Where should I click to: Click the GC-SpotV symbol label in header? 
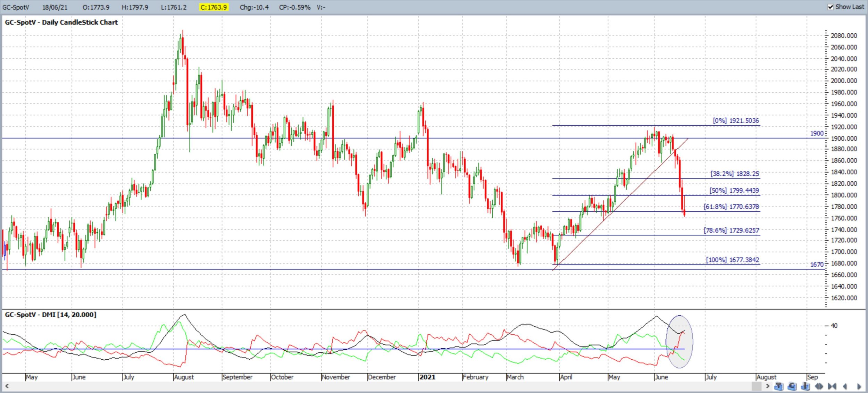pos(16,7)
